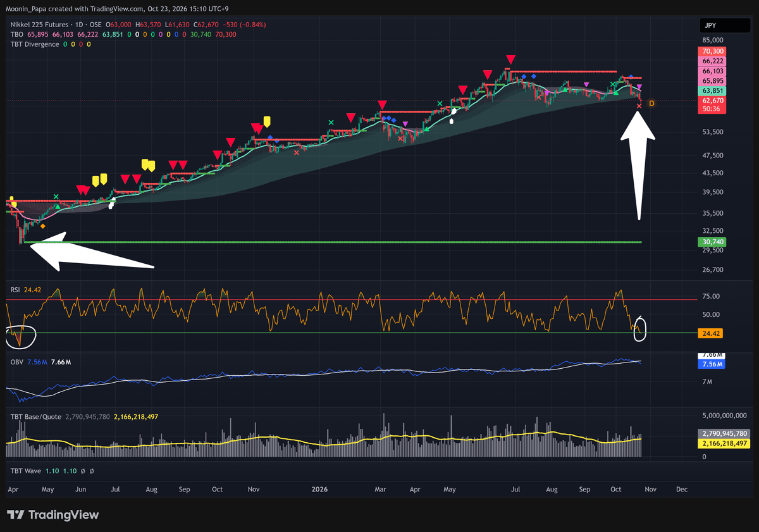Select the TBO indicator name in the legend
759x532 pixels.
coord(18,34)
